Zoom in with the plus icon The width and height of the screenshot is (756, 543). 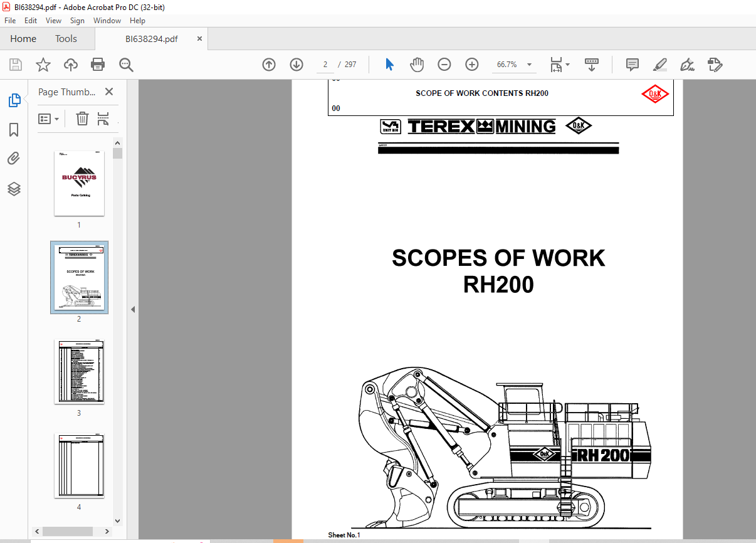472,65
